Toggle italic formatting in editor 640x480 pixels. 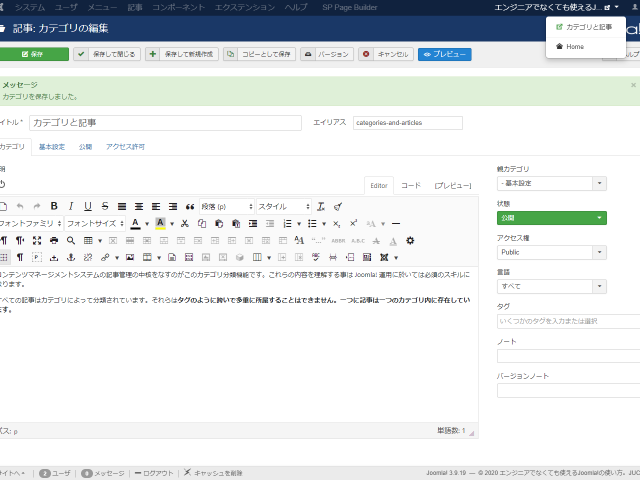(x=71, y=207)
